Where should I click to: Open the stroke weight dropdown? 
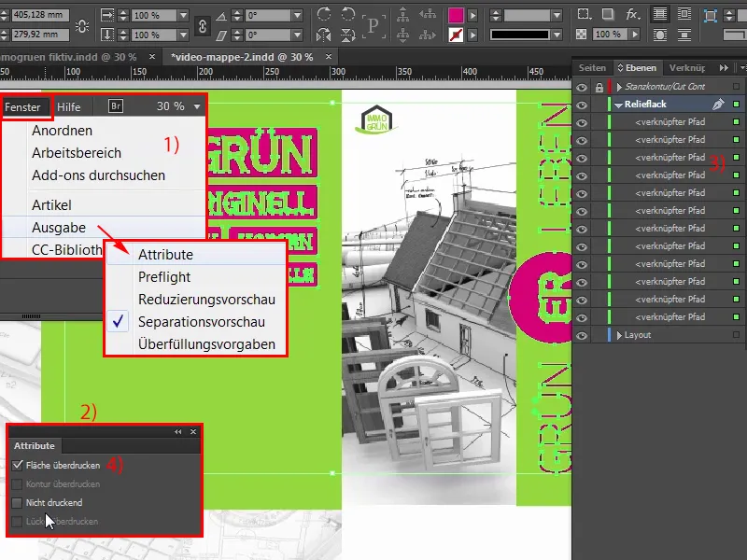(557, 15)
